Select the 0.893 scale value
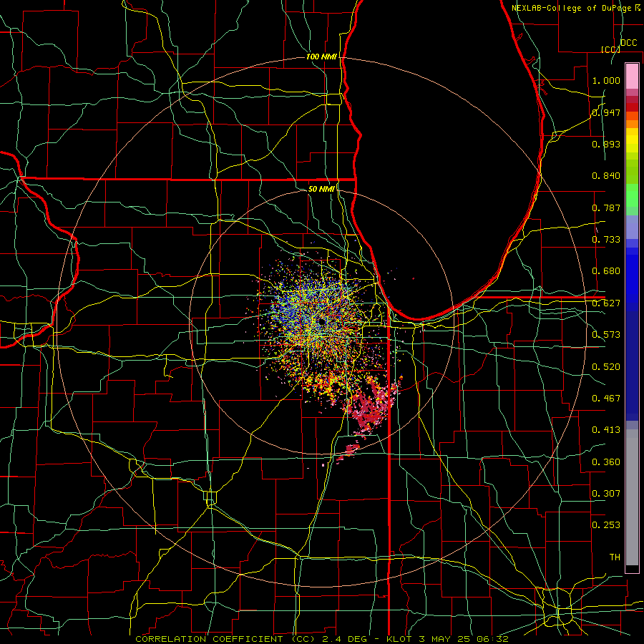This screenshot has height=644, width=644. [x=606, y=144]
